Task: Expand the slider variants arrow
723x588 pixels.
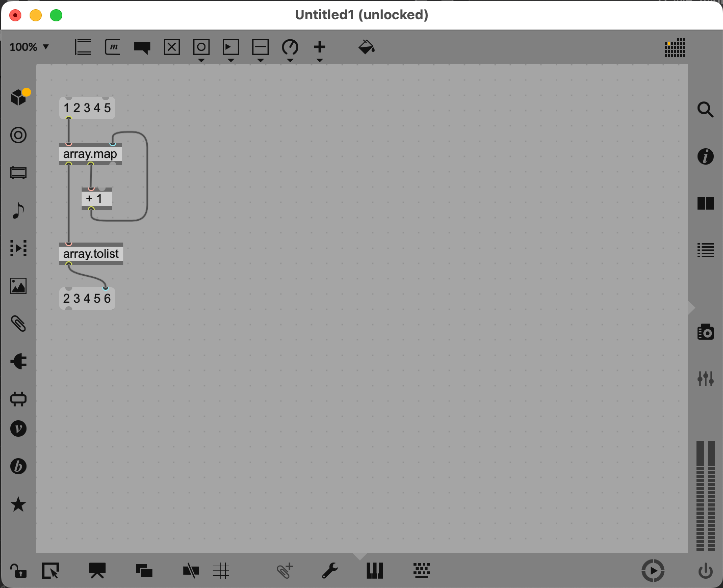Action: point(260,60)
